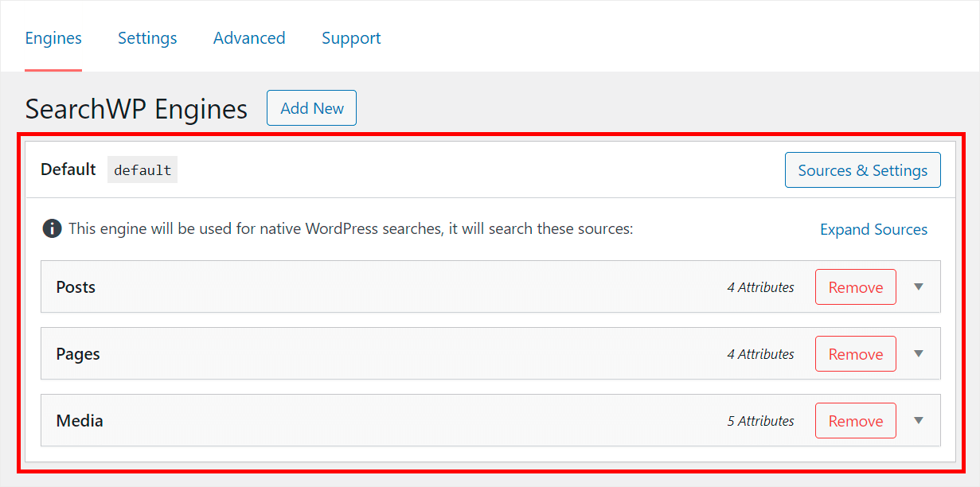Click the native WordPress searches description text
980x487 pixels.
(350, 229)
